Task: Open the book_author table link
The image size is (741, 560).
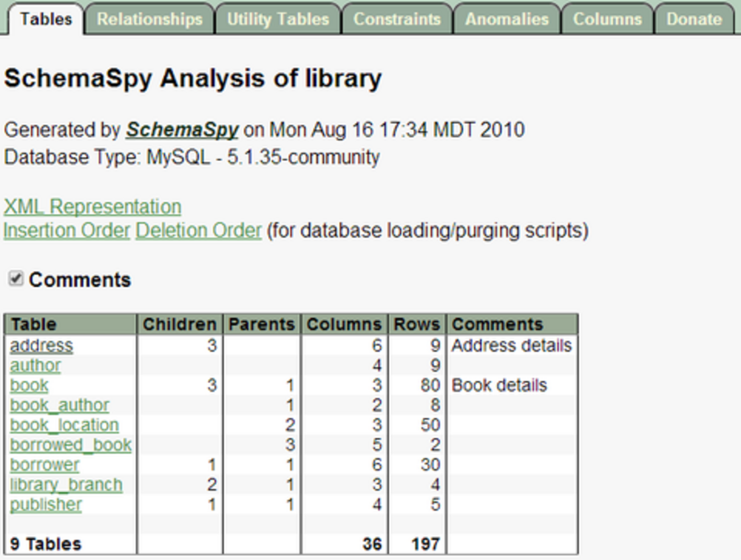Action: [x=60, y=405]
